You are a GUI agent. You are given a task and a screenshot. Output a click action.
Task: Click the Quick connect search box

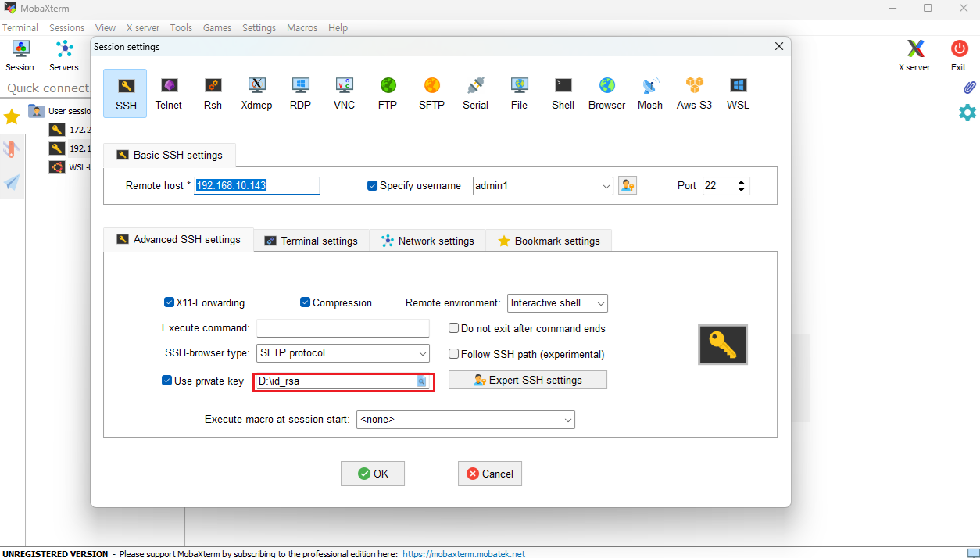47,88
